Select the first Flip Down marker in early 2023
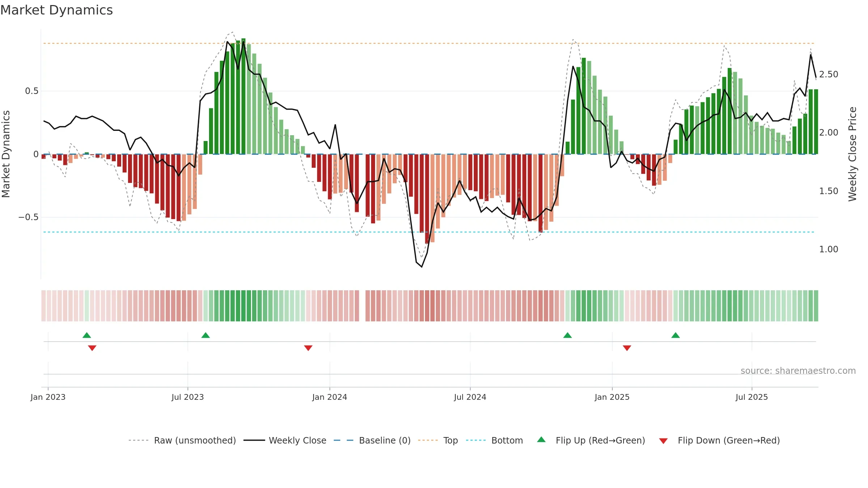The image size is (868, 488). 92,348
